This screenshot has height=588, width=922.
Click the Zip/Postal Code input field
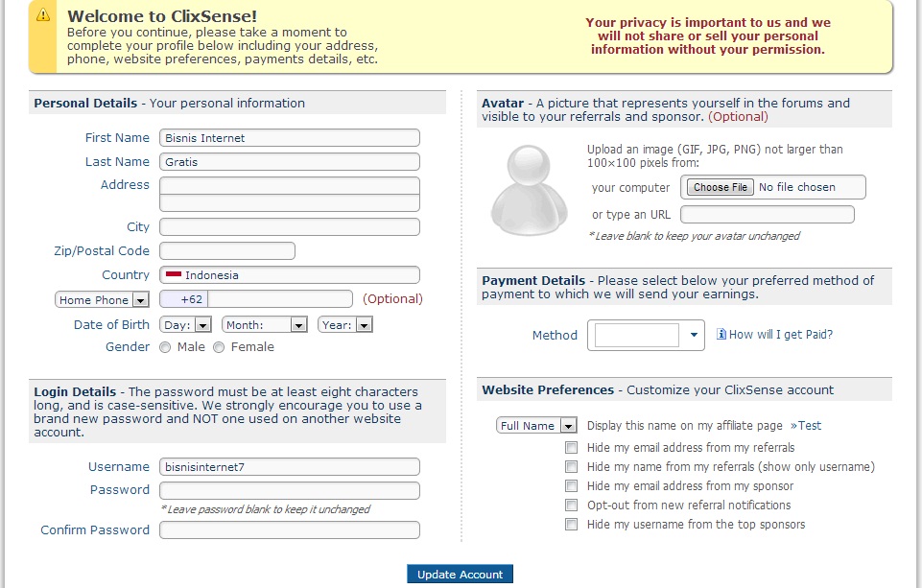(x=227, y=251)
